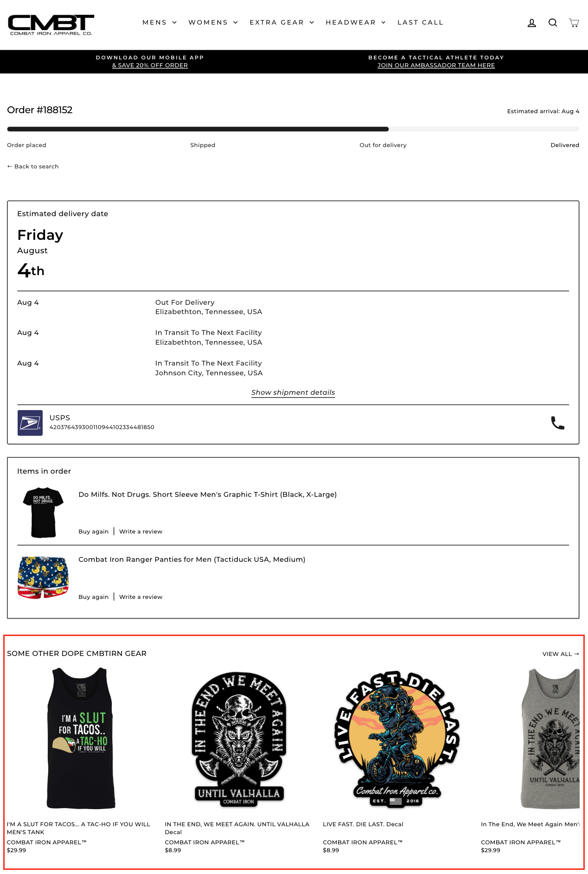Screen dimensions: 588x874
Task: Expand the Extra Gear dropdown menu
Action: tap(282, 22)
